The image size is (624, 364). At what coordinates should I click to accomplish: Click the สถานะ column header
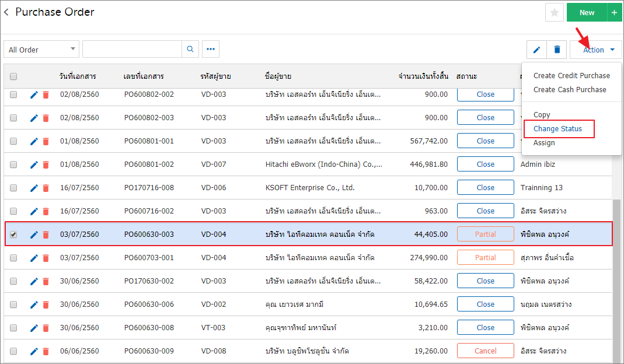[466, 76]
